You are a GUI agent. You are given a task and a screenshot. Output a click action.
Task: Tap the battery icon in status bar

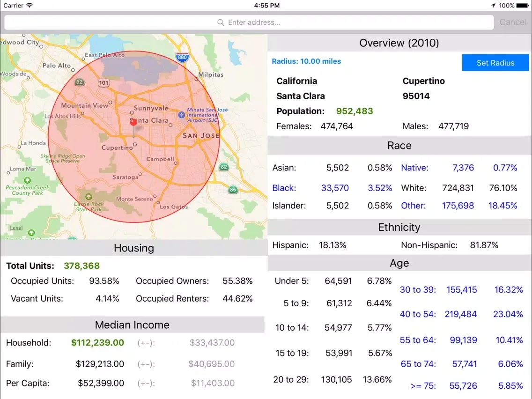click(523, 6)
